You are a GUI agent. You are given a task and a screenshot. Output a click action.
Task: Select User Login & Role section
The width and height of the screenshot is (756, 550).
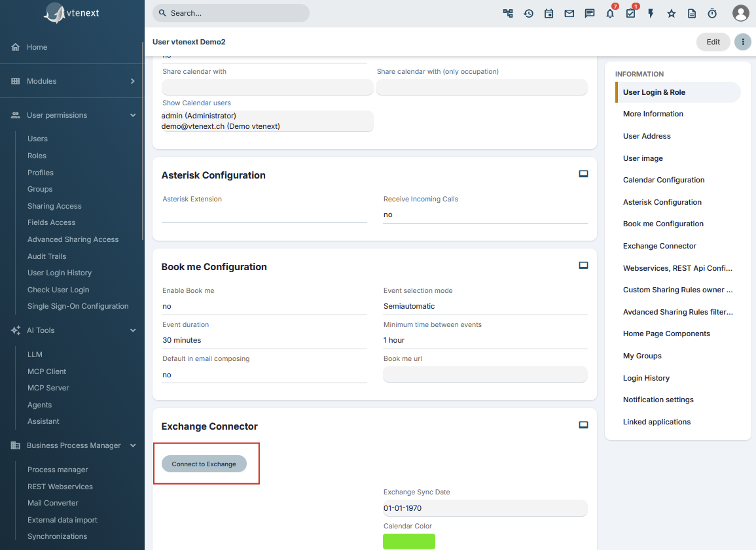coord(678,92)
